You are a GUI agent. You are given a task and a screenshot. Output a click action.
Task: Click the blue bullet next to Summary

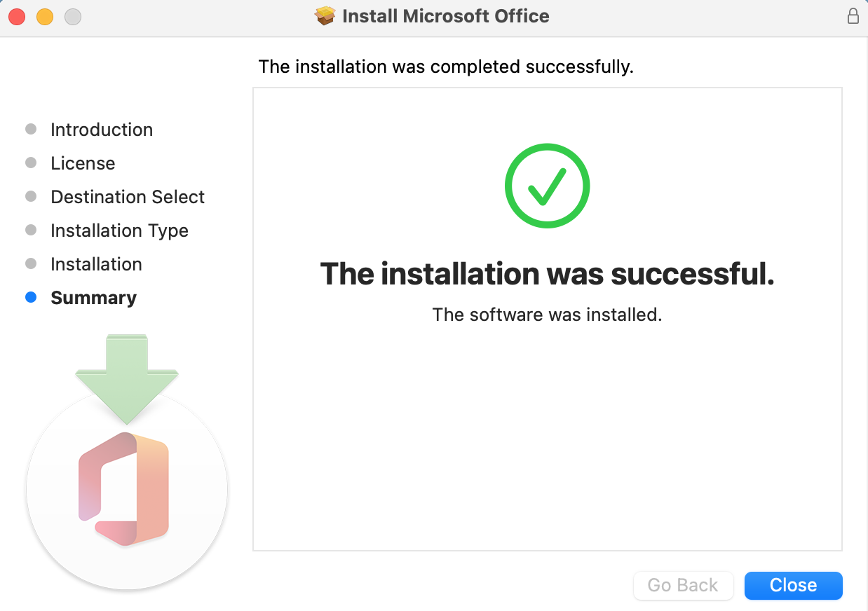tap(31, 298)
